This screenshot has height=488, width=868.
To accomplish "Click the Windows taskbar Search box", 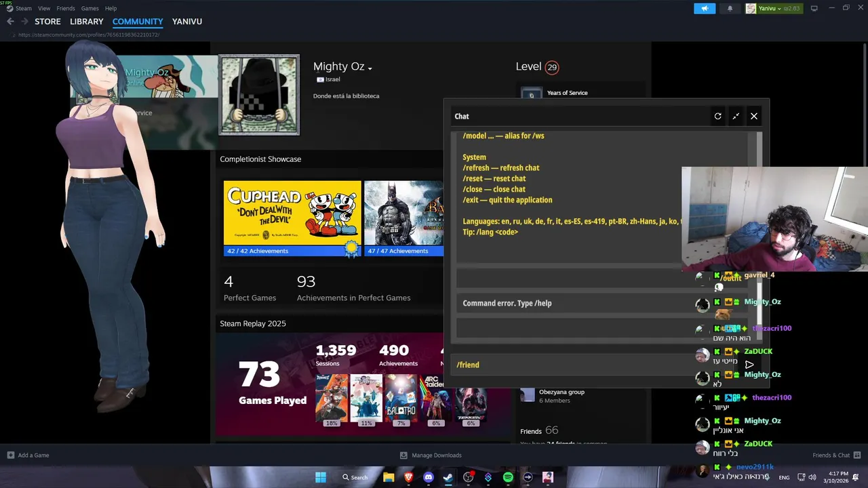I will [x=355, y=477].
